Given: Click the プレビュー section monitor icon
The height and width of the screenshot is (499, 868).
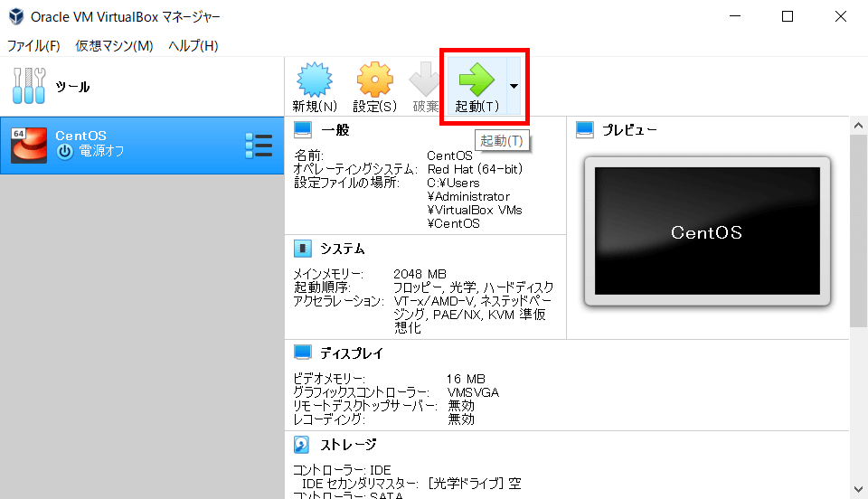Looking at the screenshot, I should (x=585, y=129).
